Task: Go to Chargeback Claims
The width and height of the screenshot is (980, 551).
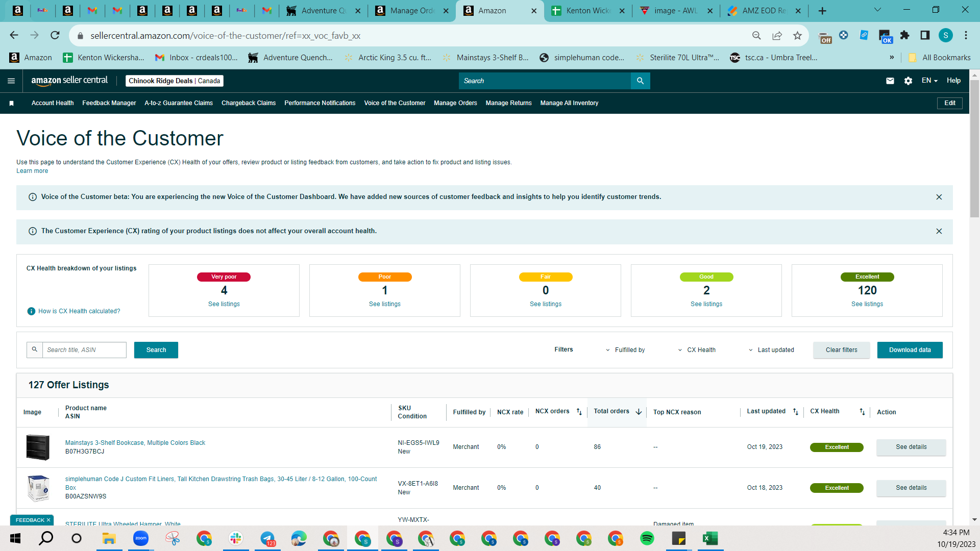Action: coord(249,103)
